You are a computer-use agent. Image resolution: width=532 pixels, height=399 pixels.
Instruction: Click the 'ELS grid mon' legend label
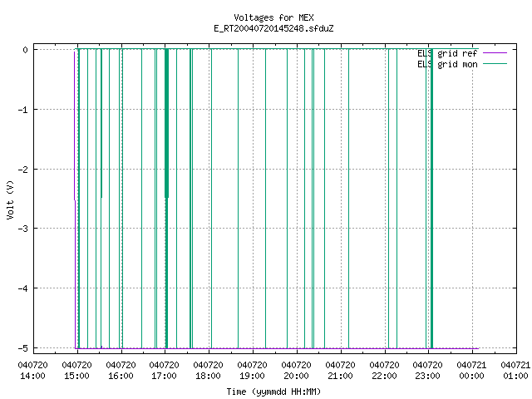click(447, 64)
